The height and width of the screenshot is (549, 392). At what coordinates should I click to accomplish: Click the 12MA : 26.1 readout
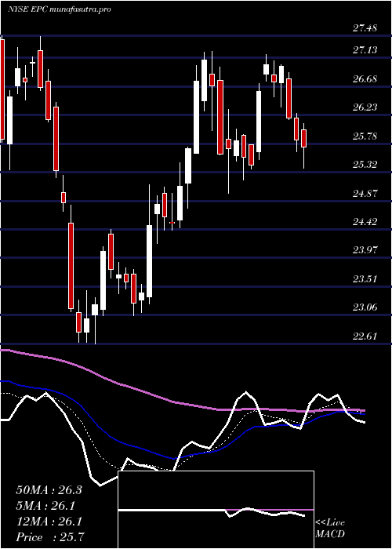(x=49, y=522)
